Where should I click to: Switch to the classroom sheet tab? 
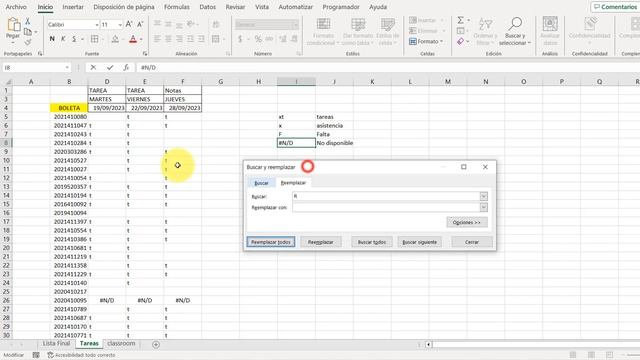pyautogui.click(x=121, y=344)
